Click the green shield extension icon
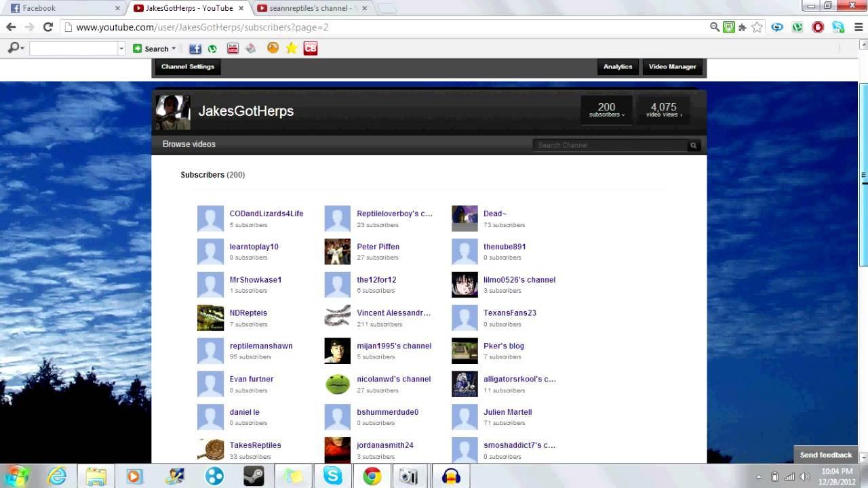 (729, 27)
